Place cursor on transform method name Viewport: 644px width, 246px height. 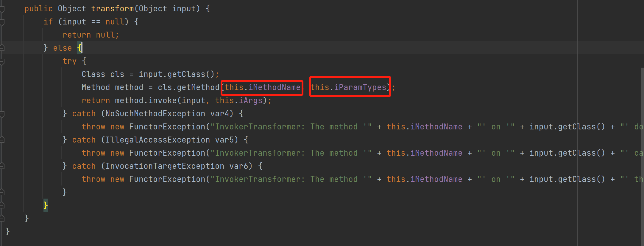tap(112, 9)
